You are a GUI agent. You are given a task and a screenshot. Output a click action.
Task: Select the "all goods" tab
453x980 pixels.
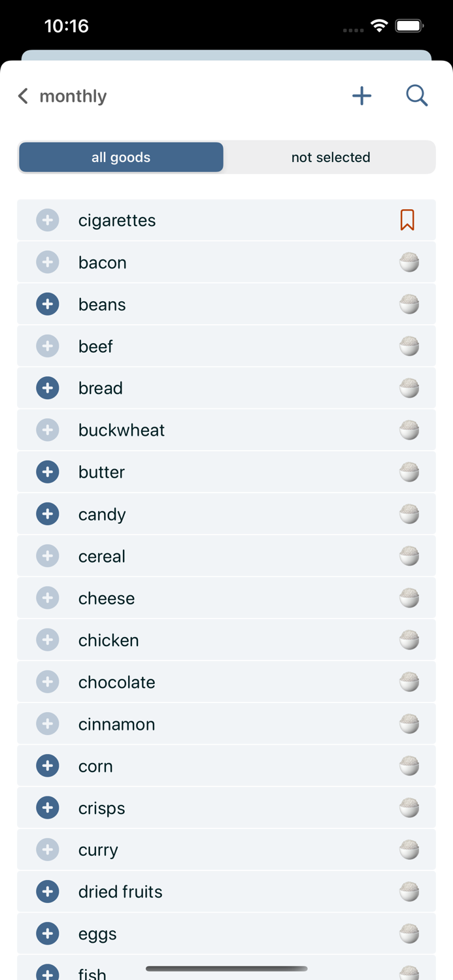pyautogui.click(x=121, y=157)
